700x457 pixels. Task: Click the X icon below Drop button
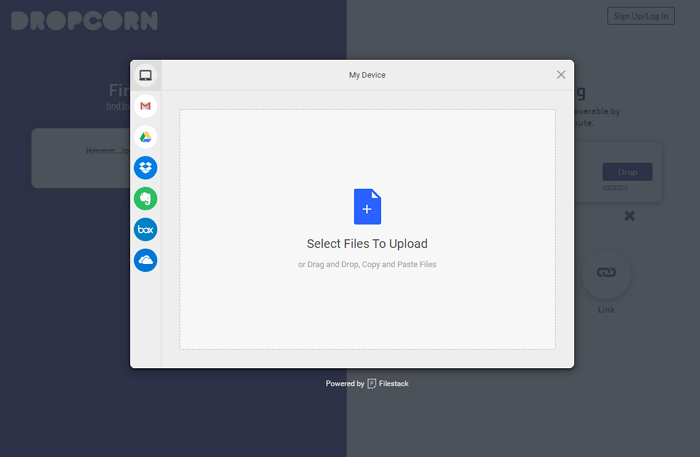pyautogui.click(x=629, y=216)
